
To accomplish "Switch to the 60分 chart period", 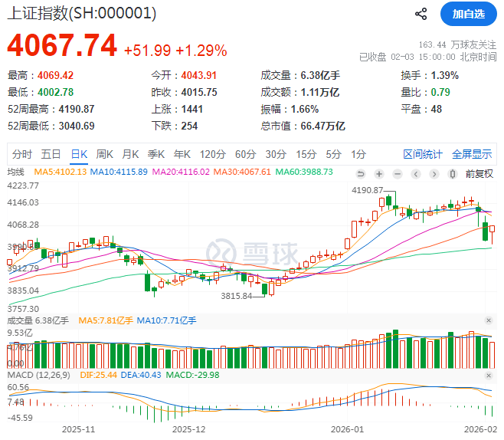I will point(245,153).
